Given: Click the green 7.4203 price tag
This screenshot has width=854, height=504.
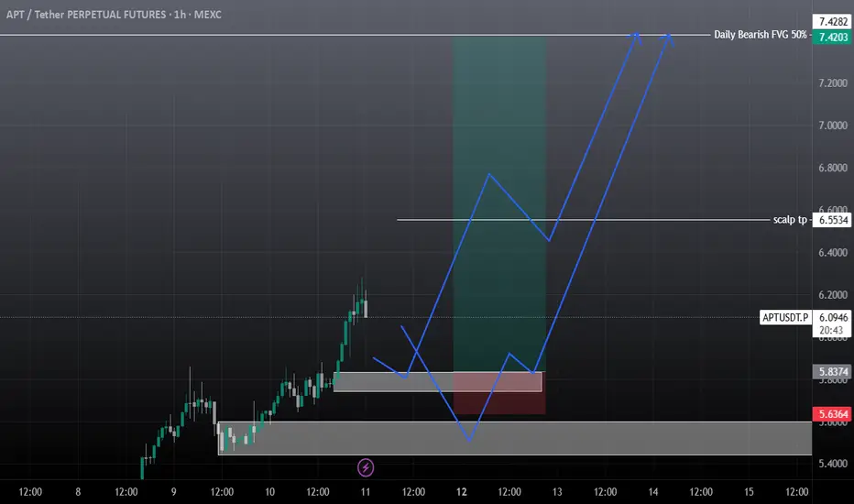Looking at the screenshot, I should [833, 37].
